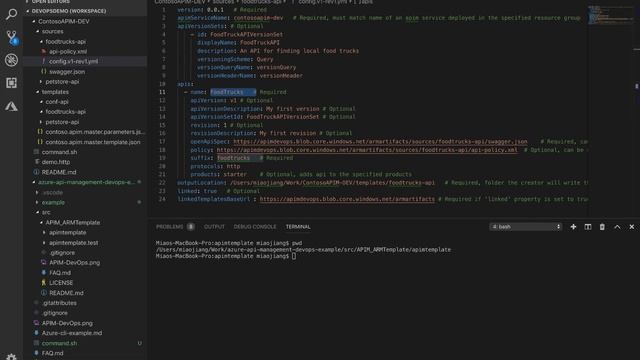640x360 pixels.
Task: Open the Source Control view
Action: [x=11, y=37]
